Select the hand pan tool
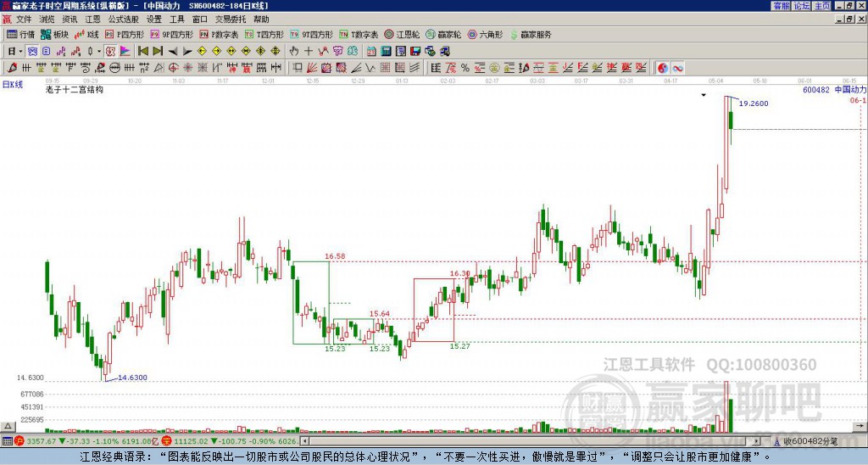 click(294, 52)
